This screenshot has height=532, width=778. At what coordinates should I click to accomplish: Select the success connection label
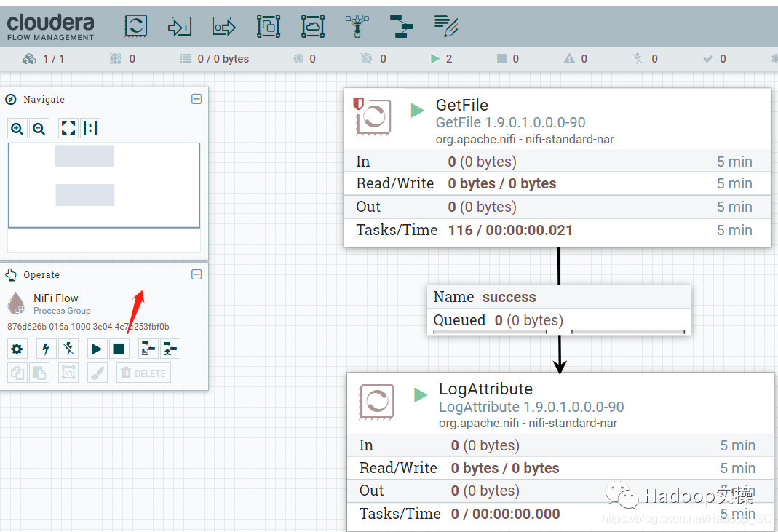(x=509, y=297)
